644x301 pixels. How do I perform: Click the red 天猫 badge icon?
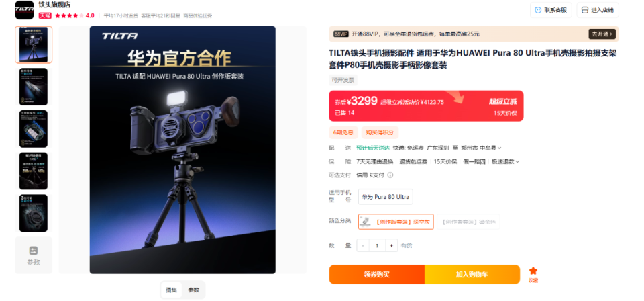(45, 15)
